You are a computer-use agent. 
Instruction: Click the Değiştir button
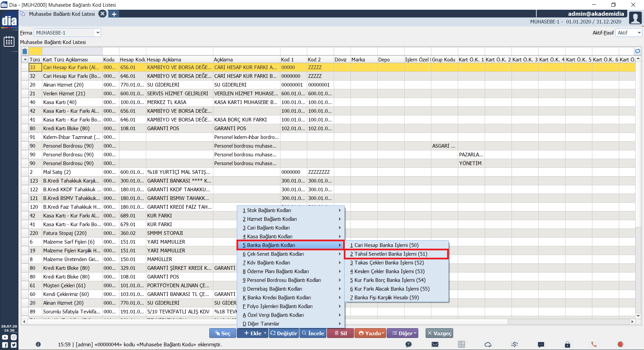[284, 333]
